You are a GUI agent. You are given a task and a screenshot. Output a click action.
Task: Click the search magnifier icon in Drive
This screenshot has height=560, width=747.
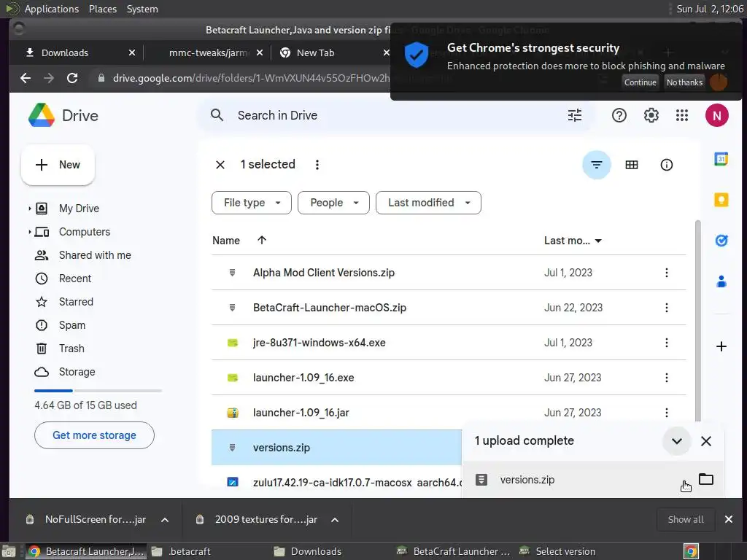[217, 115]
